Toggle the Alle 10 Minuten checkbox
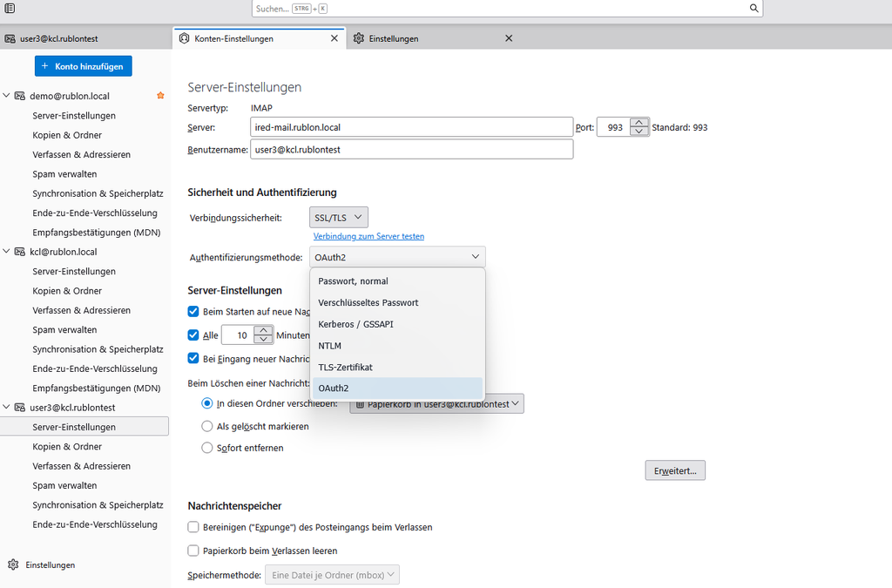The width and height of the screenshot is (892, 588). click(193, 335)
